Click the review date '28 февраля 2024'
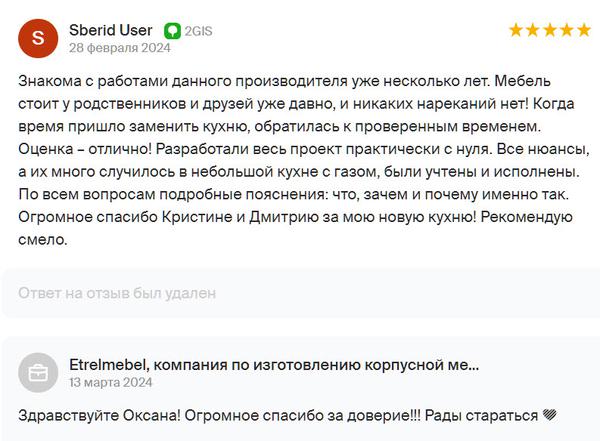This screenshot has width=600, height=441. tap(119, 47)
